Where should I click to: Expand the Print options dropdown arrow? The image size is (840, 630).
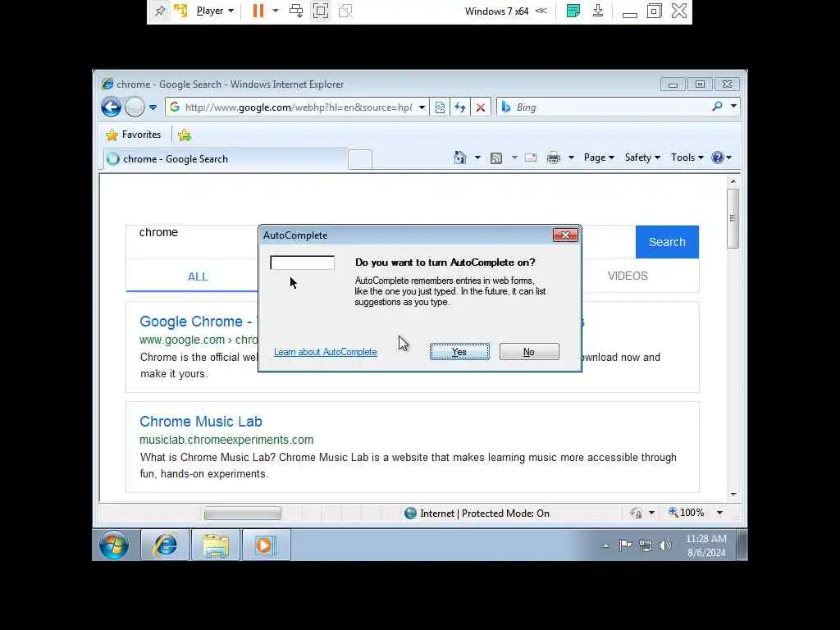571,157
